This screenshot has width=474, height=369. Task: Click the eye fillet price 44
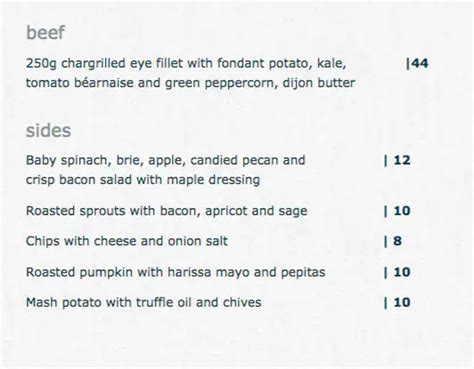(417, 63)
